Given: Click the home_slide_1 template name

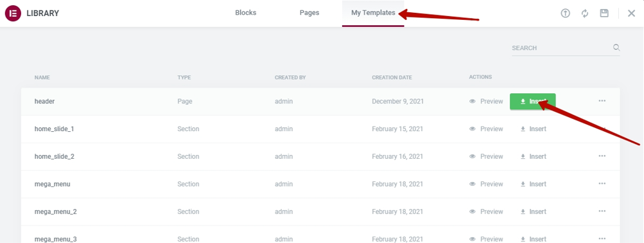Looking at the screenshot, I should (x=54, y=129).
